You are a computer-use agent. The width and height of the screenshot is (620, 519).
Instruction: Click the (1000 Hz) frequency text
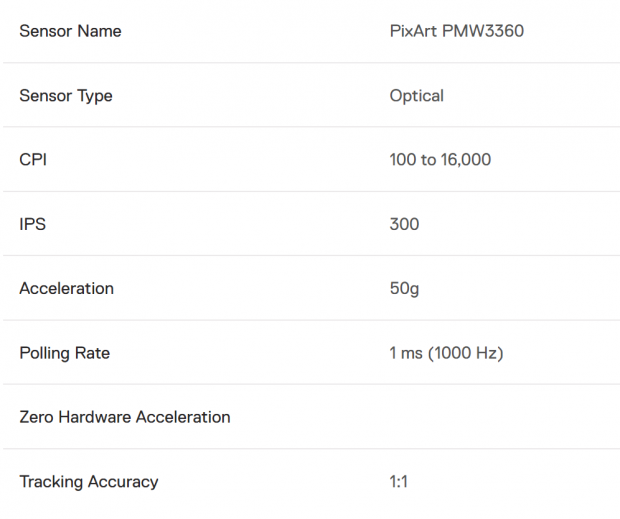[466, 353]
